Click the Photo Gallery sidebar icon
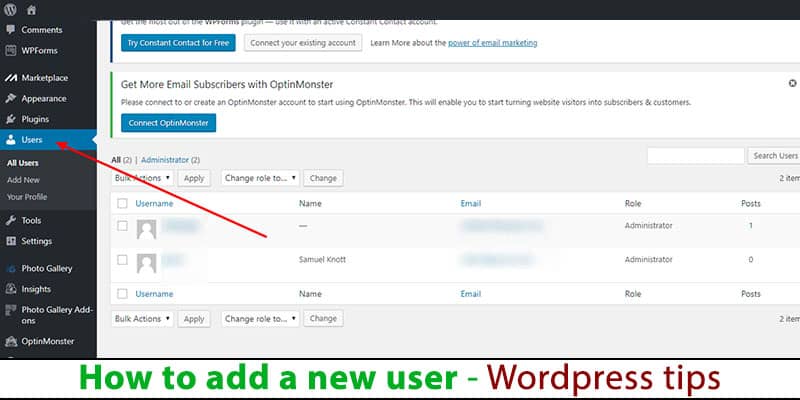Screen dimensions: 800x400 tap(11, 268)
